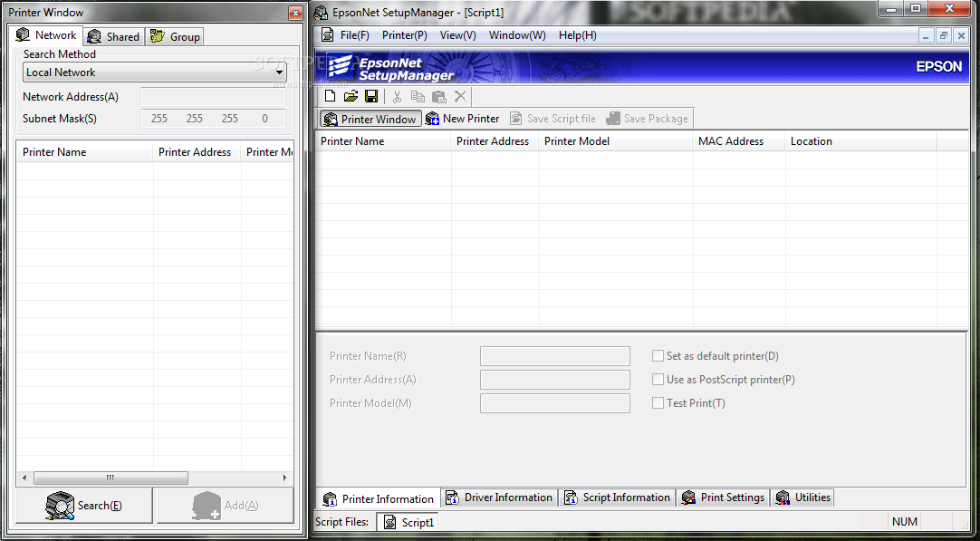Create a new script with the blank page icon
The width and height of the screenshot is (980, 541).
[330, 96]
